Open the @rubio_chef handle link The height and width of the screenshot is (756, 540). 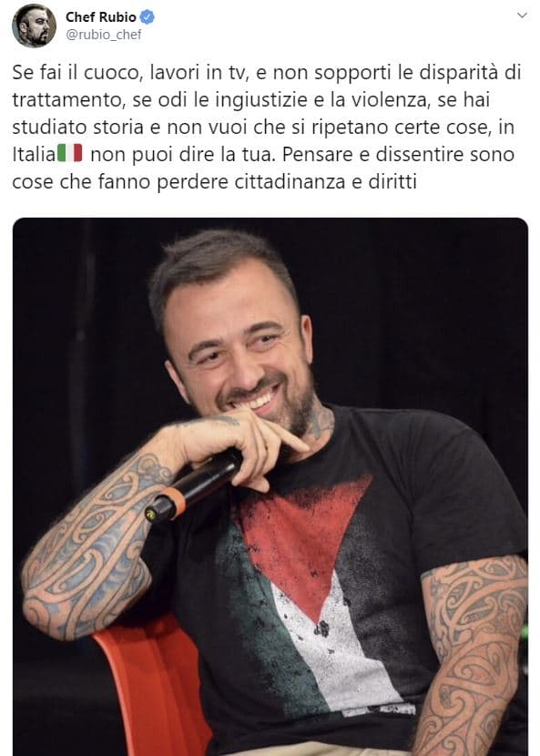tap(103, 35)
